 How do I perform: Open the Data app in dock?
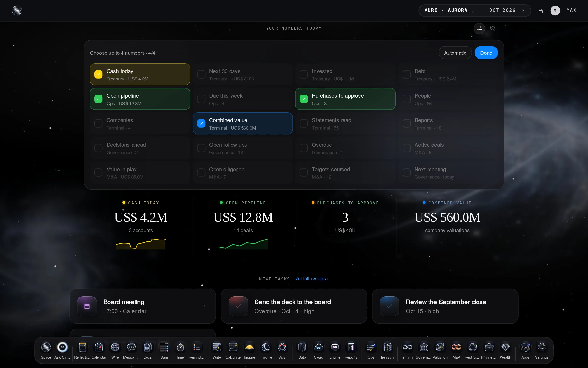point(302,350)
